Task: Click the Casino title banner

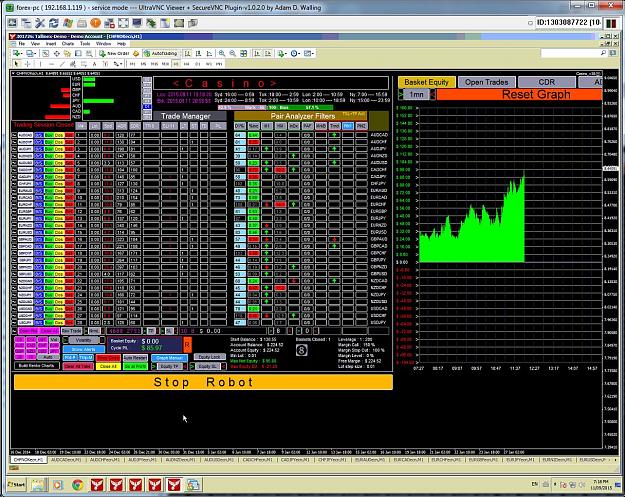Action: [x=271, y=83]
